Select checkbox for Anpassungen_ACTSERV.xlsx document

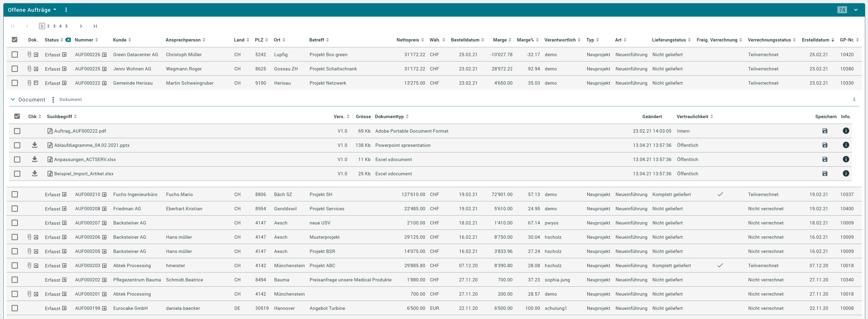coord(17,159)
